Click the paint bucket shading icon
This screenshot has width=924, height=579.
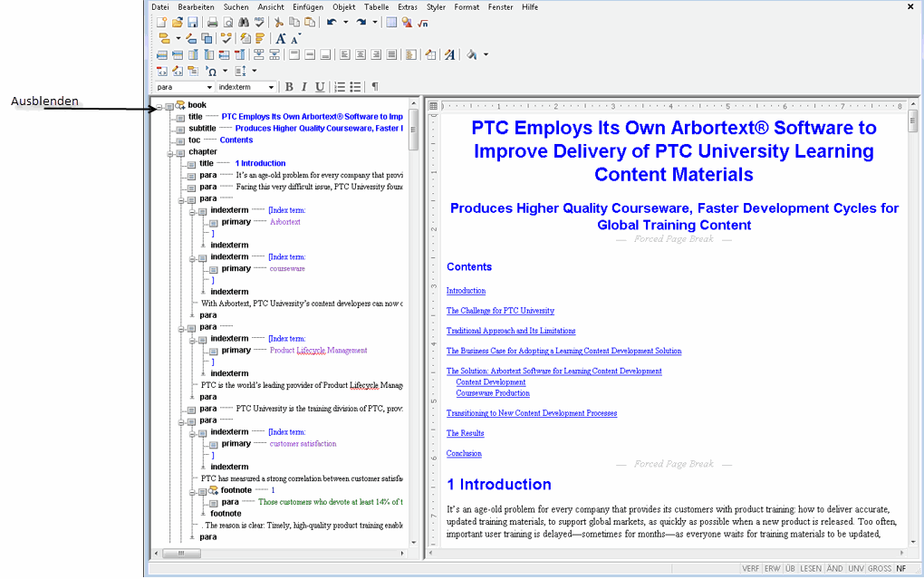click(x=472, y=55)
